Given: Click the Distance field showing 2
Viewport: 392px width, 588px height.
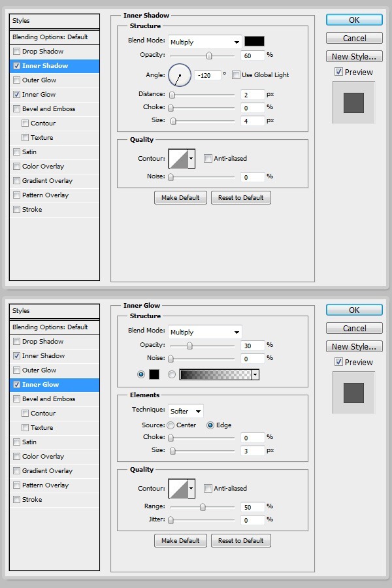Looking at the screenshot, I should pos(252,95).
